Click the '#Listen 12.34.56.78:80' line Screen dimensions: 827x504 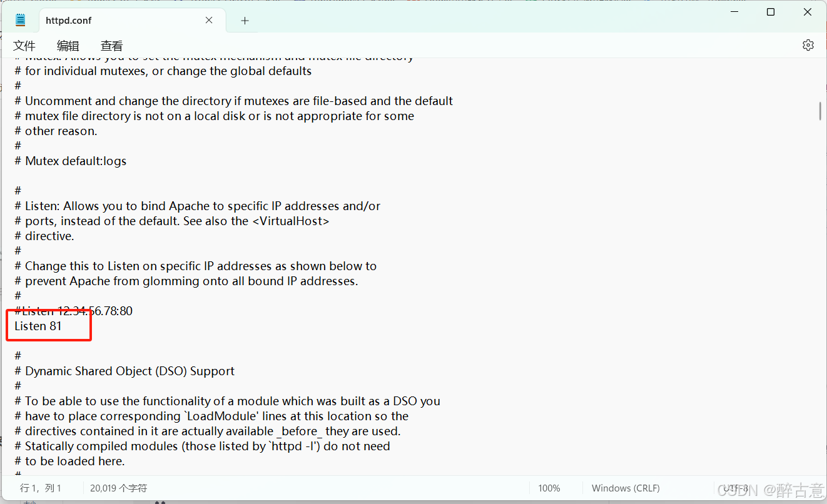(73, 311)
